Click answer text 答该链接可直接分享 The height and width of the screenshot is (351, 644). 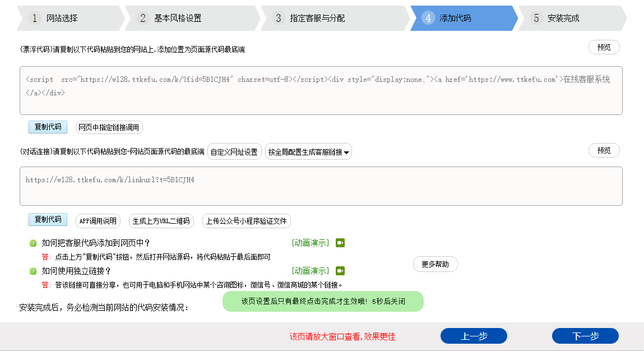[x=199, y=285]
